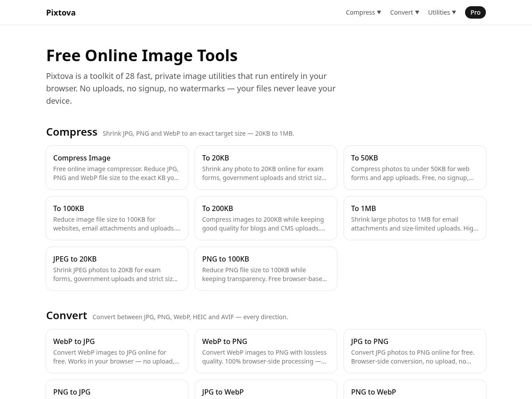Open the PNG to WebP converter card
The image size is (532, 399).
[x=415, y=390]
